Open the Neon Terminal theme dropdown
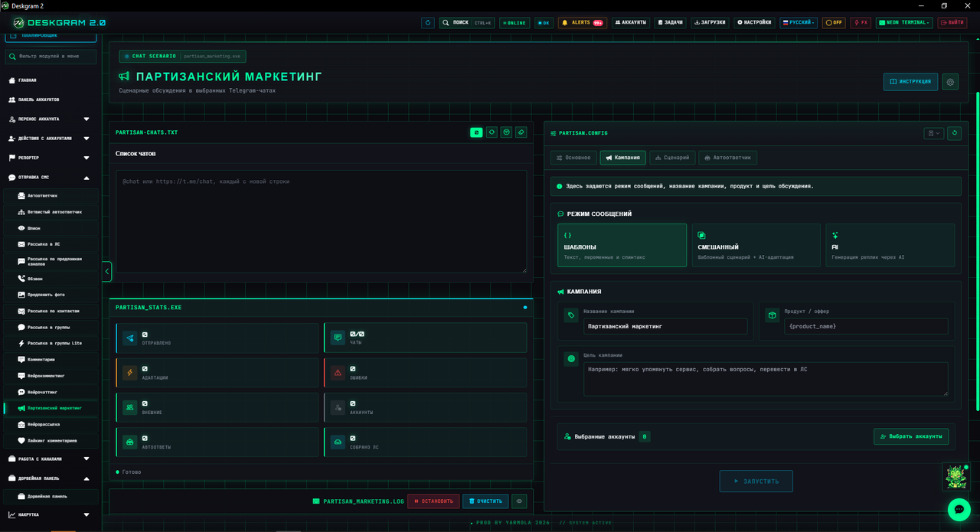 pos(904,23)
